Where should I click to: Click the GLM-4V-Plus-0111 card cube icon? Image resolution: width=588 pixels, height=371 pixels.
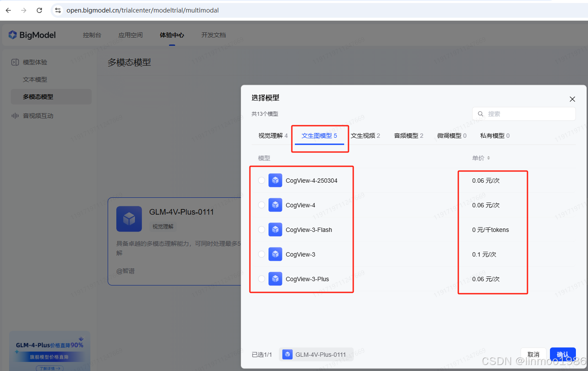tap(129, 219)
